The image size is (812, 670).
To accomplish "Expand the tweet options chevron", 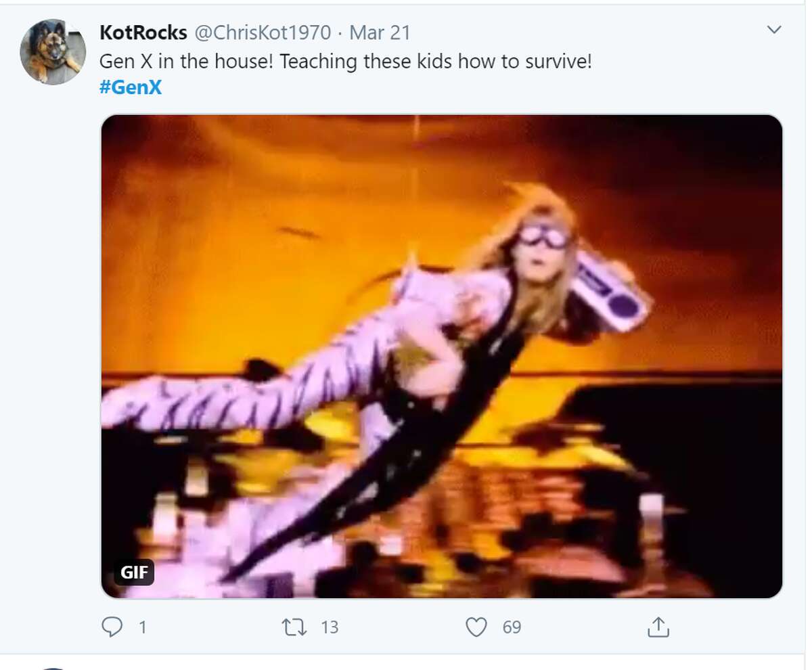I will coord(774,30).
